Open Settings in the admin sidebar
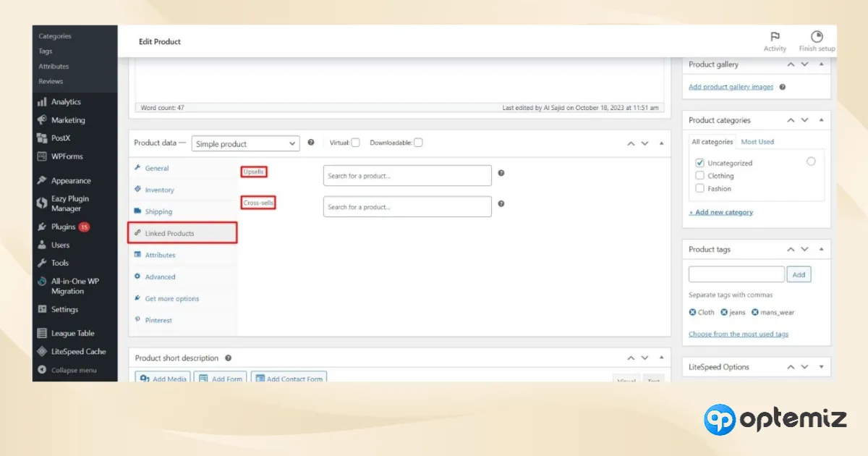This screenshot has width=868, height=456. click(64, 309)
